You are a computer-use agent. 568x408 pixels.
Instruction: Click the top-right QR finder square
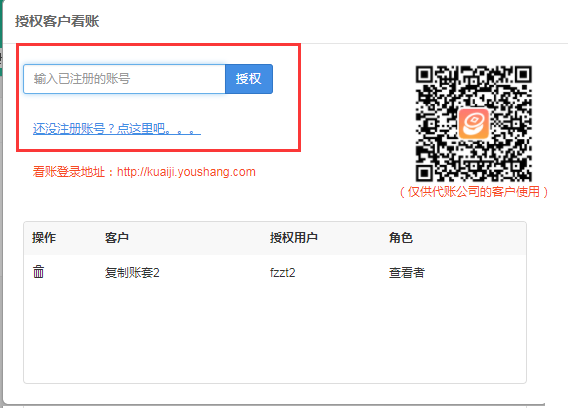[x=523, y=74]
